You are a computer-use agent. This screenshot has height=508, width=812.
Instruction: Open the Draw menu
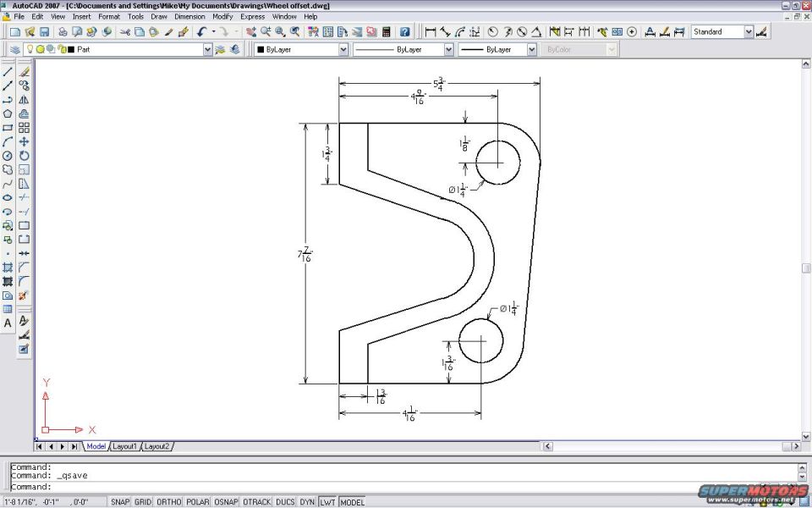pyautogui.click(x=159, y=17)
